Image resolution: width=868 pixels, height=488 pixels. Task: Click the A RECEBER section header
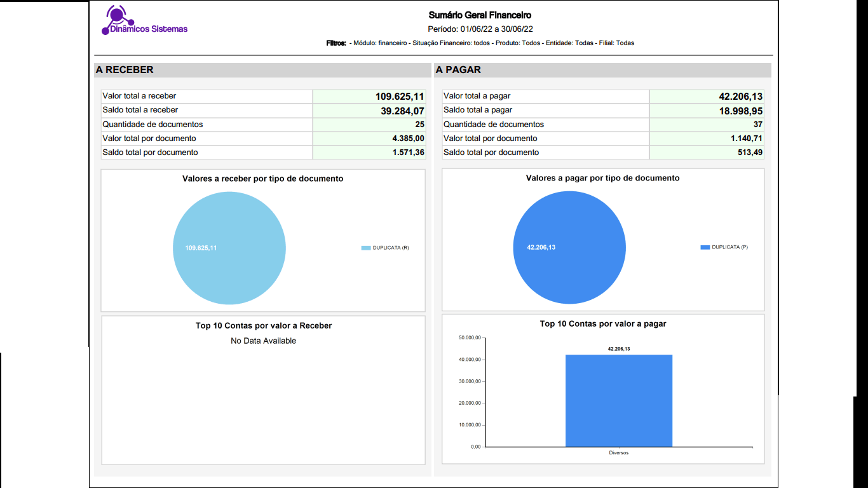coord(125,70)
